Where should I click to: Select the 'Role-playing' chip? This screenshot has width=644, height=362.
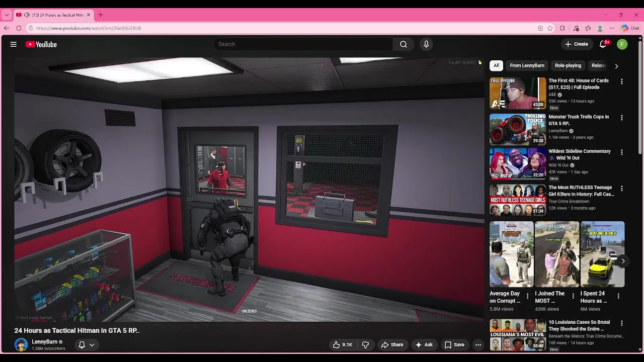pos(568,65)
